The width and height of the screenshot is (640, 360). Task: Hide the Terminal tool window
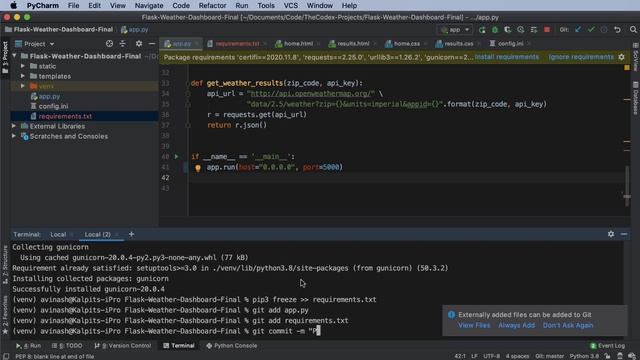(624, 234)
